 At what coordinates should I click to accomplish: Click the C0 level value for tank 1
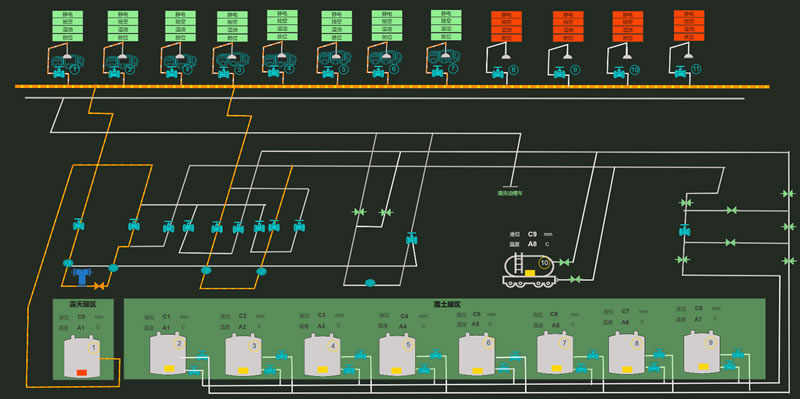(x=81, y=317)
